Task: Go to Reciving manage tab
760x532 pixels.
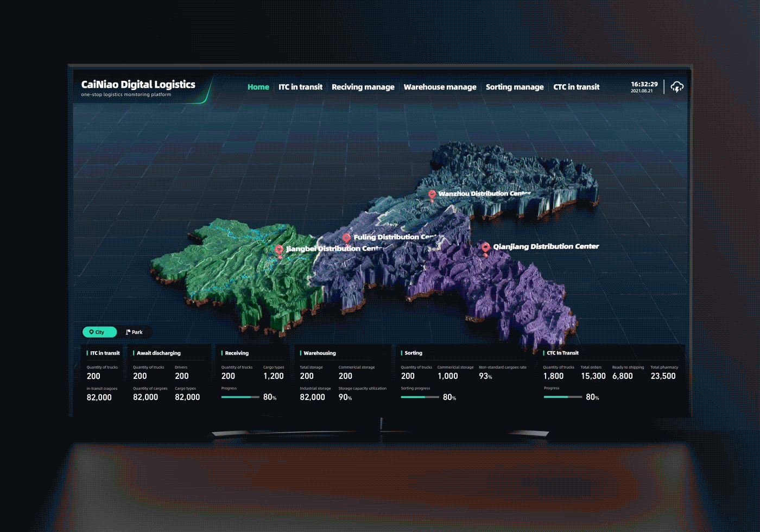Action: tap(363, 87)
